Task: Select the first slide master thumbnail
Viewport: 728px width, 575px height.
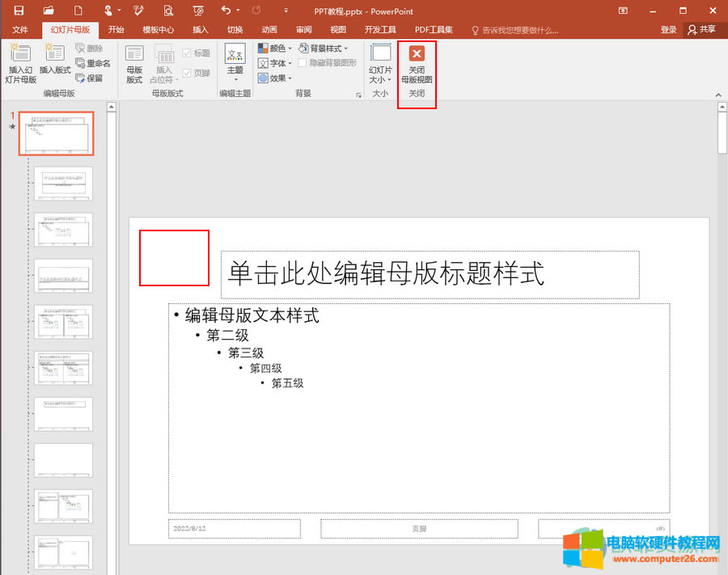Action: (57, 133)
